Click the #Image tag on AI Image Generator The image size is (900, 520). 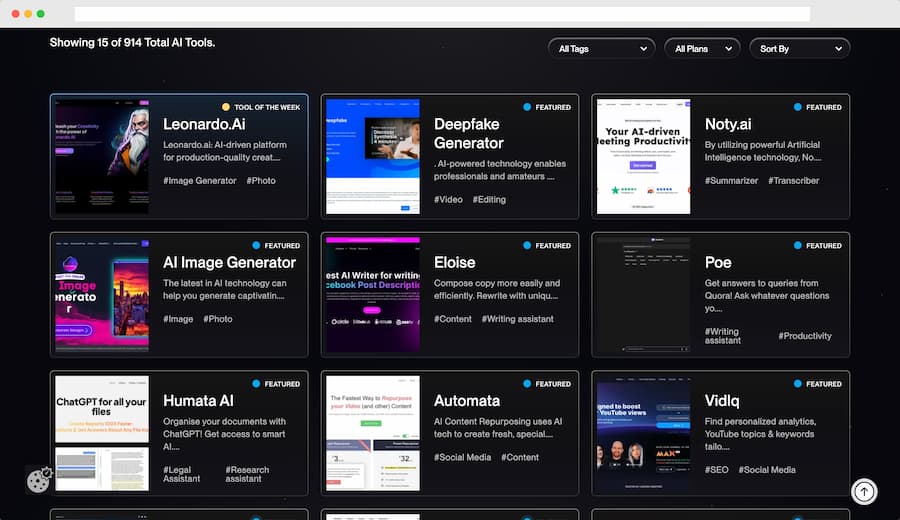(178, 319)
